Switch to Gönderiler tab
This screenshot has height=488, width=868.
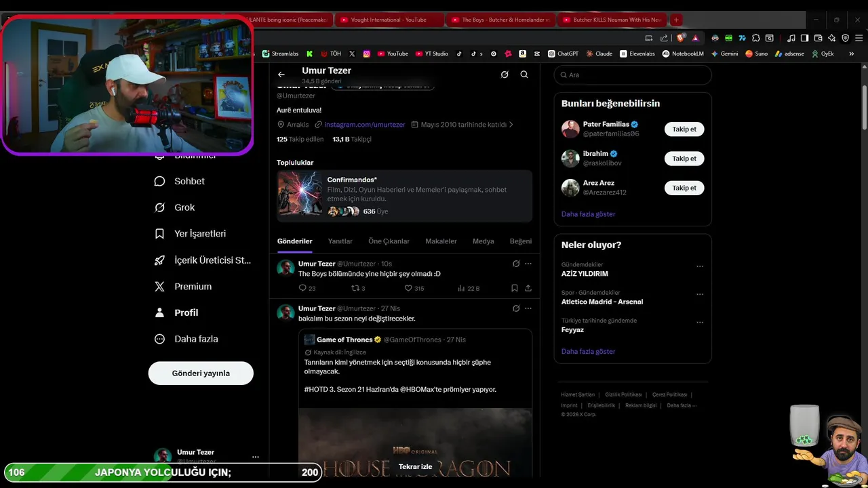(295, 241)
